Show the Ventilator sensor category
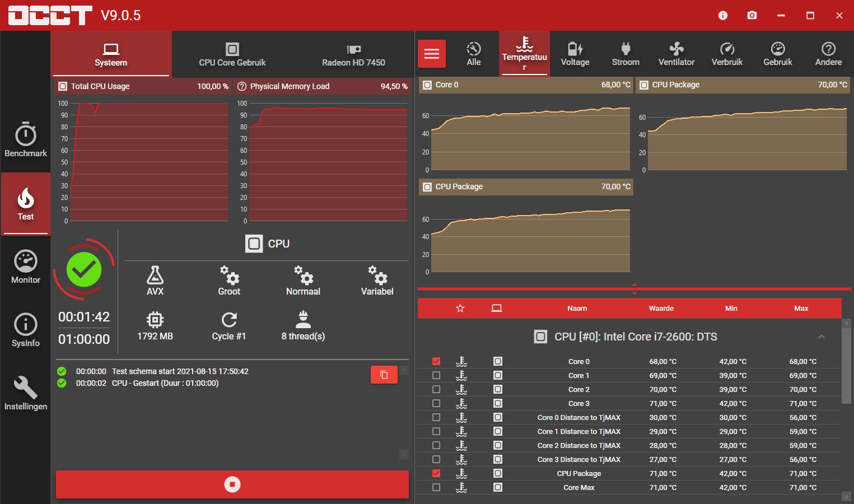854x504 pixels. (x=676, y=54)
